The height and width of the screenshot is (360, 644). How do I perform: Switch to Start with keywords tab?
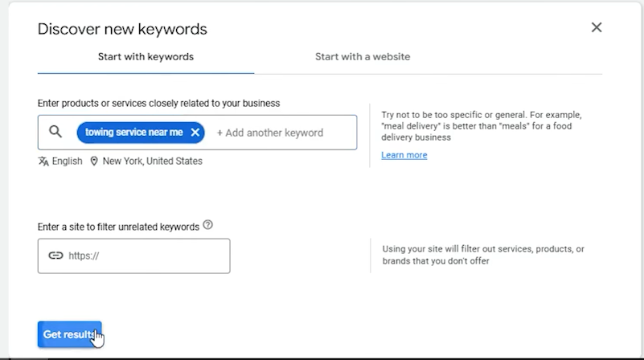click(x=146, y=56)
